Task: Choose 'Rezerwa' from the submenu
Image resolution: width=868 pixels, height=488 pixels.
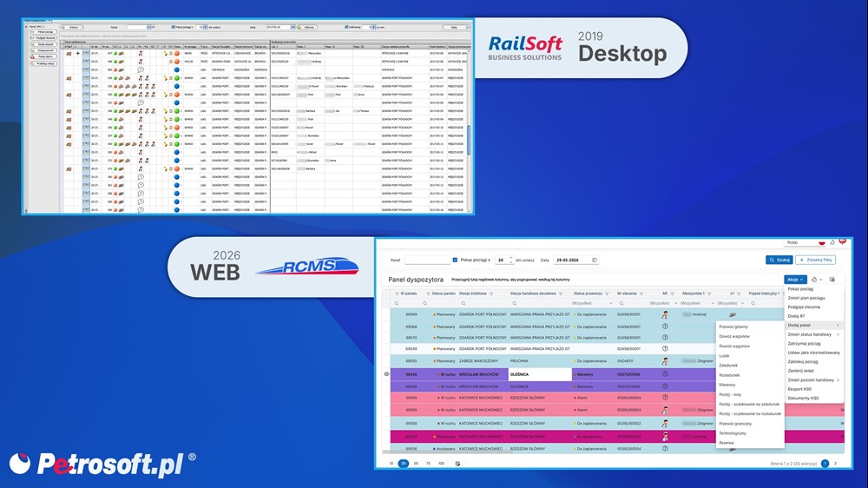Action: click(726, 443)
